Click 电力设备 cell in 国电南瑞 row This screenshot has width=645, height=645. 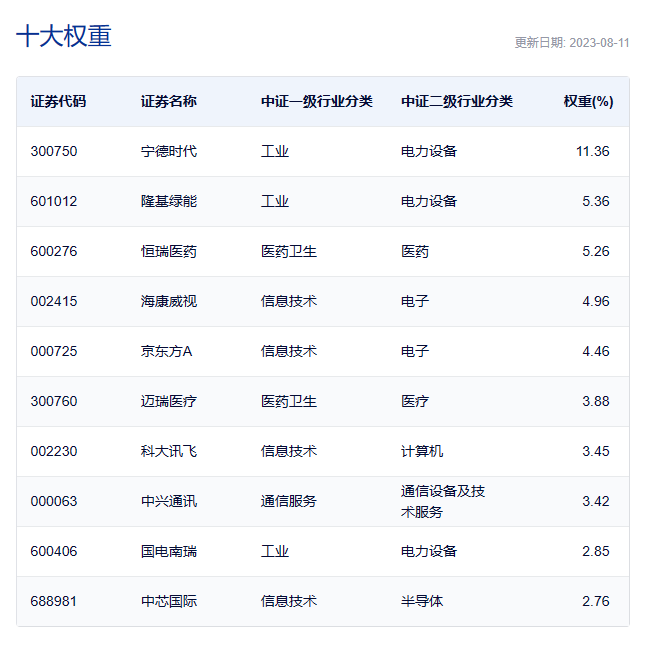tap(429, 551)
